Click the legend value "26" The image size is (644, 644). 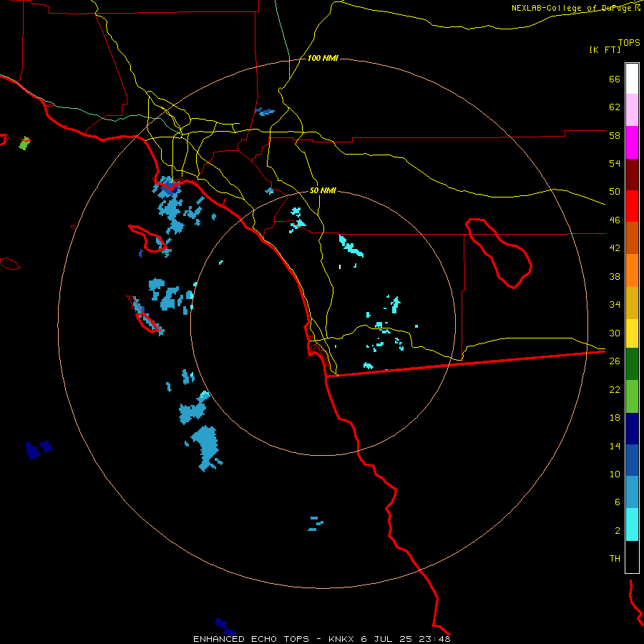615,361
